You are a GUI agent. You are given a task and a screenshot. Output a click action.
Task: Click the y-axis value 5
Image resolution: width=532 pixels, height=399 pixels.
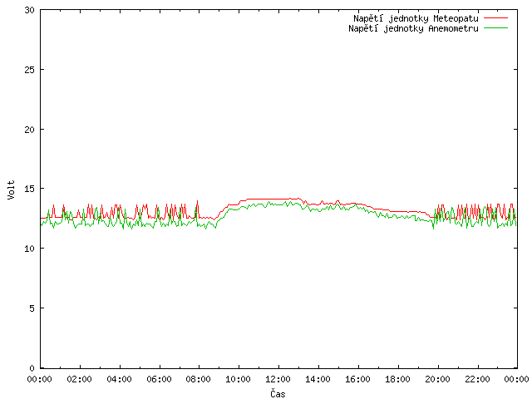[x=32, y=308]
